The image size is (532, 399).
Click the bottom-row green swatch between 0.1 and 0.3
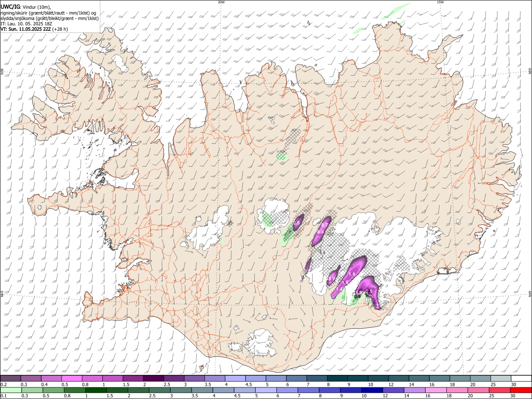[11, 390]
